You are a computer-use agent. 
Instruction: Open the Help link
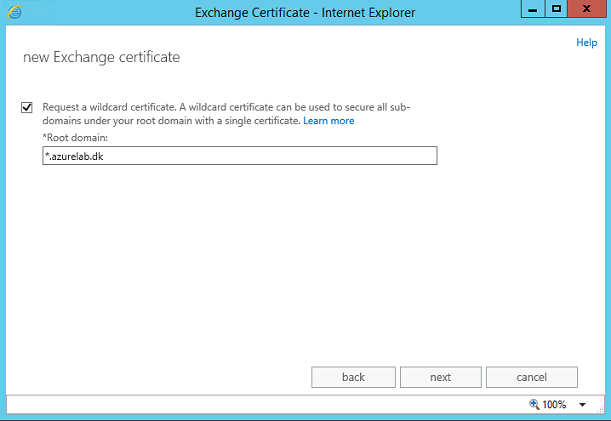(x=586, y=42)
